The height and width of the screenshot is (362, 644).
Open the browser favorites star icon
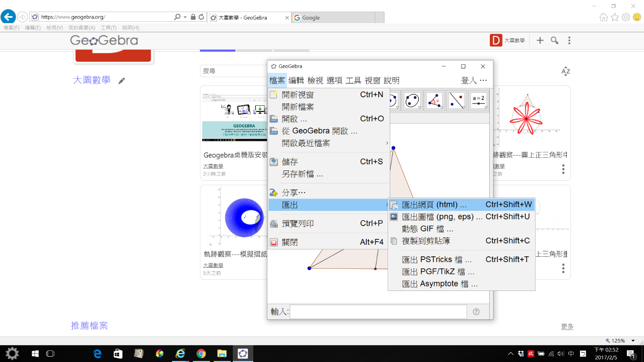[x=615, y=17]
